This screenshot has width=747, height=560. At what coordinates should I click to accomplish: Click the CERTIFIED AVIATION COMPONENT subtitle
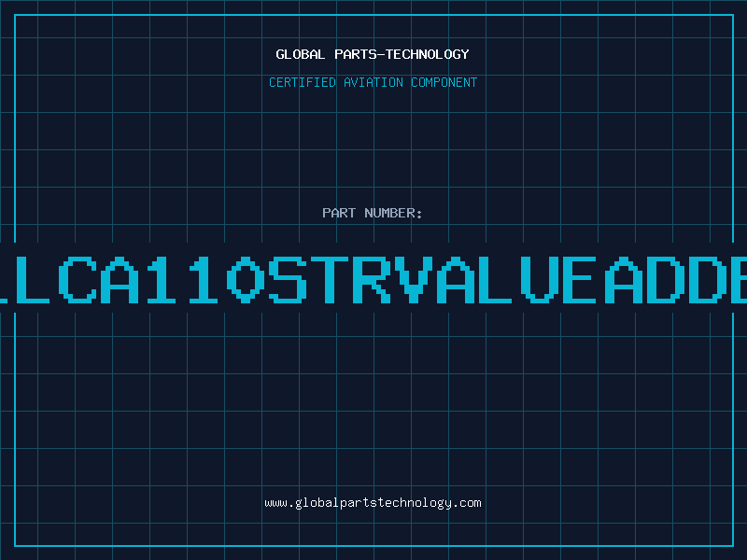(x=373, y=82)
